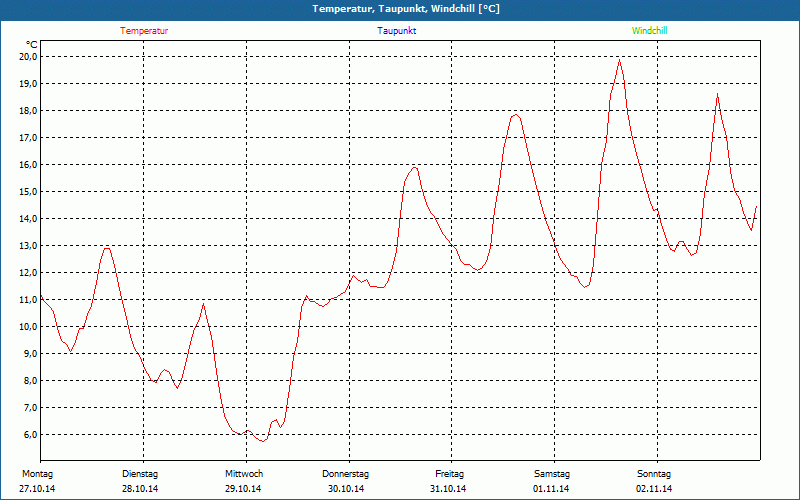This screenshot has height=500, width=800.
Task: Click the Friday curve peak near 18 degrees
Action: click(x=516, y=115)
